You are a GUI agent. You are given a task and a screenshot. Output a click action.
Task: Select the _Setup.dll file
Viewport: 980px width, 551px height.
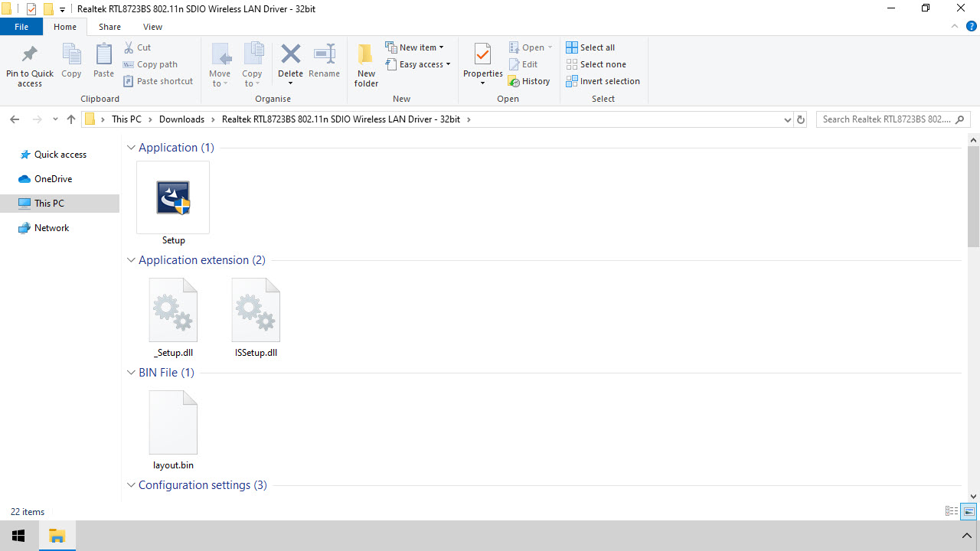tap(173, 318)
